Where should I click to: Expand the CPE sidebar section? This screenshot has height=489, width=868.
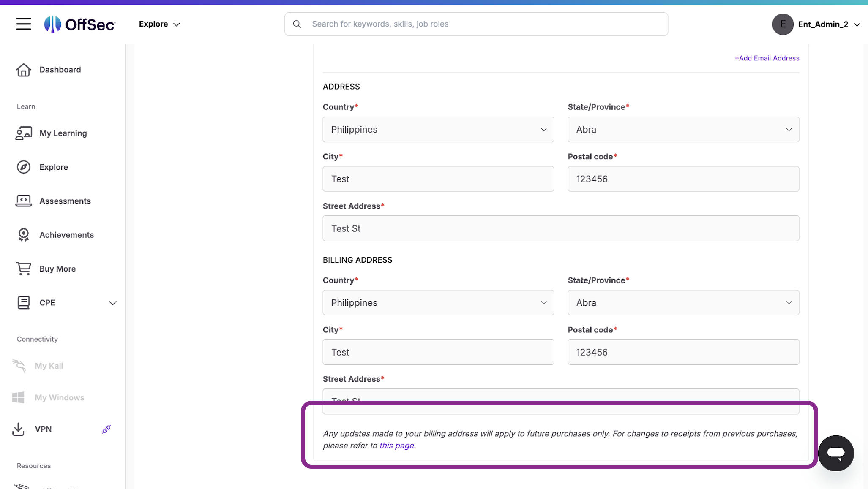112,303
